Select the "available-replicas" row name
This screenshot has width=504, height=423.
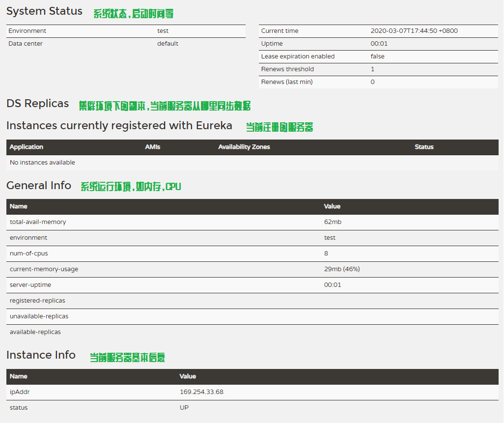[35, 332]
